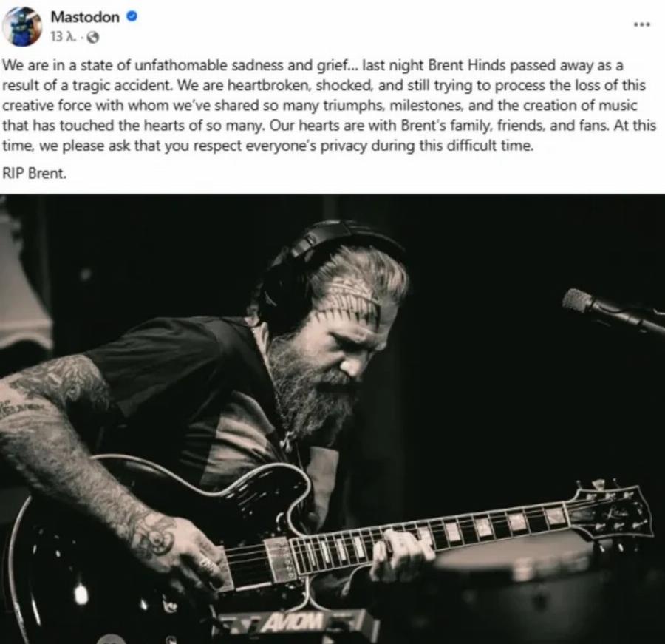Open the Mastodon page name link

point(85,17)
